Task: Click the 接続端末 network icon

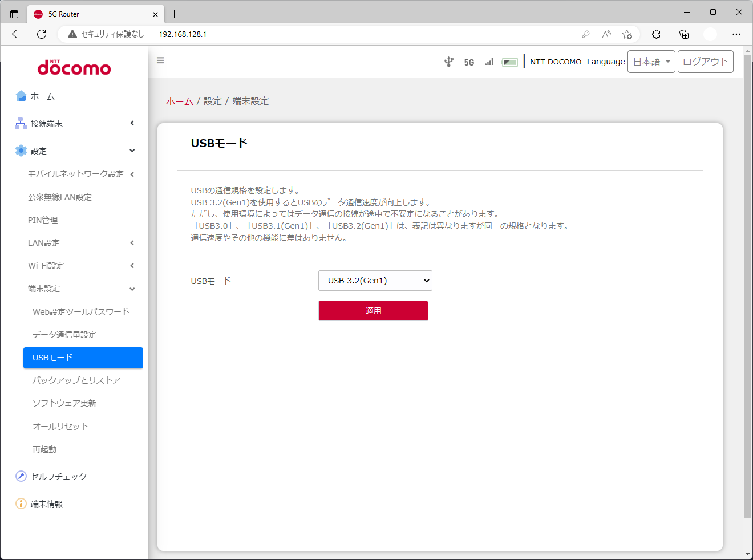Action: pyautogui.click(x=19, y=123)
